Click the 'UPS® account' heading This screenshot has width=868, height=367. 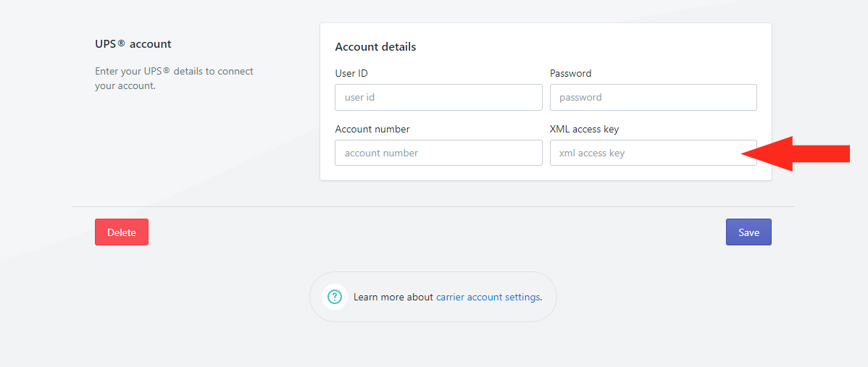pyautogui.click(x=133, y=43)
